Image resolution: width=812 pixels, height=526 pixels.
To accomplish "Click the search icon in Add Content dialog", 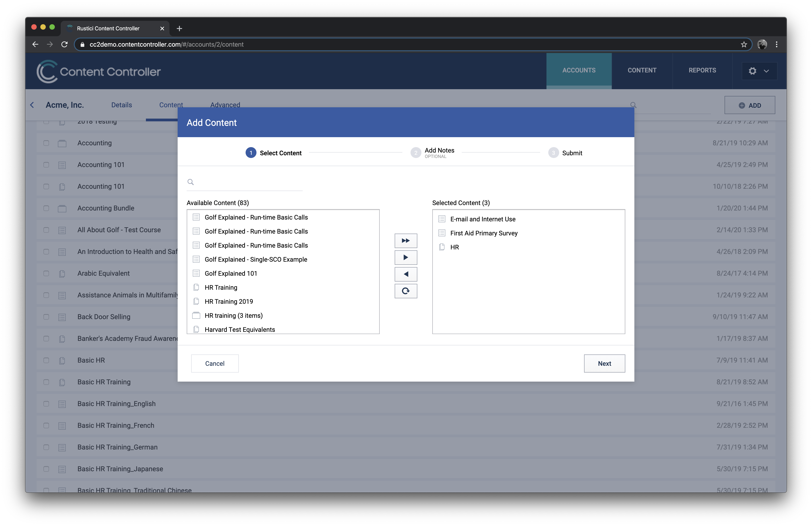I will tap(191, 182).
